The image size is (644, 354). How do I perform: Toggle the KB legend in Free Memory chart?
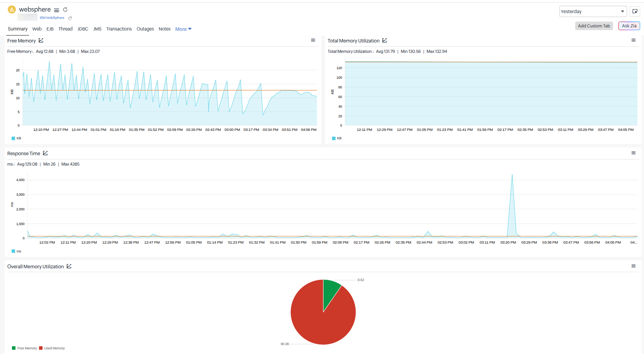point(16,138)
